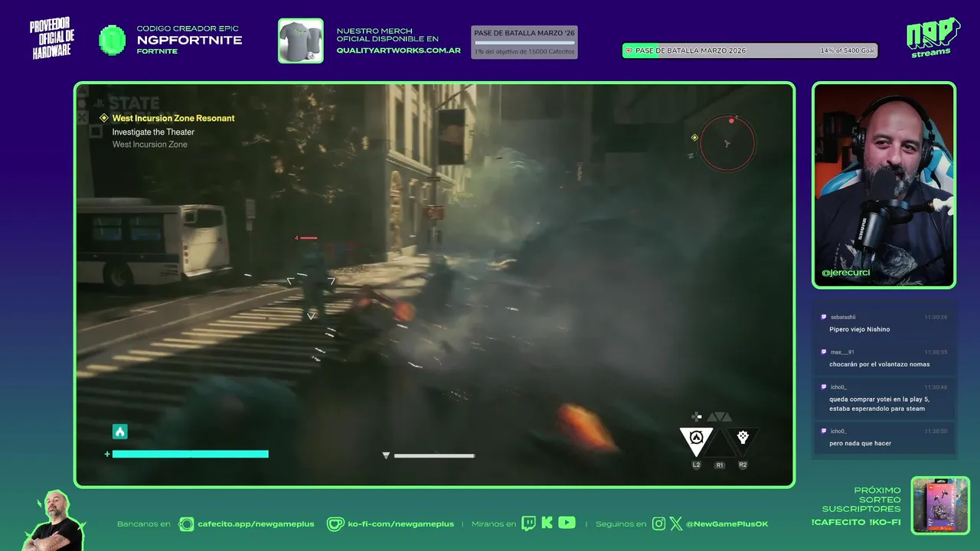Click chat message 'Pipero viejo Nishino'
The image size is (980, 551).
coord(859,329)
